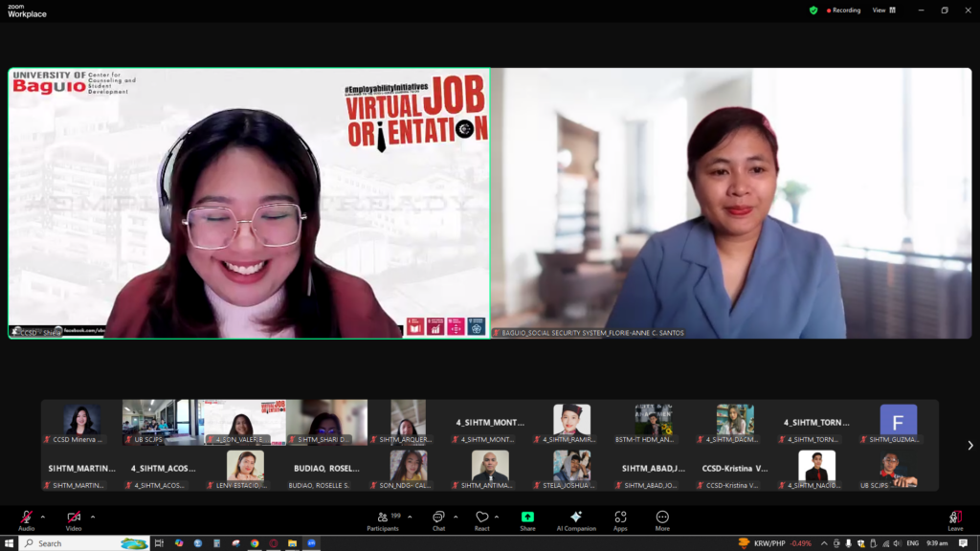Select 4_SON_VALERIE video thumbnail

click(245, 423)
